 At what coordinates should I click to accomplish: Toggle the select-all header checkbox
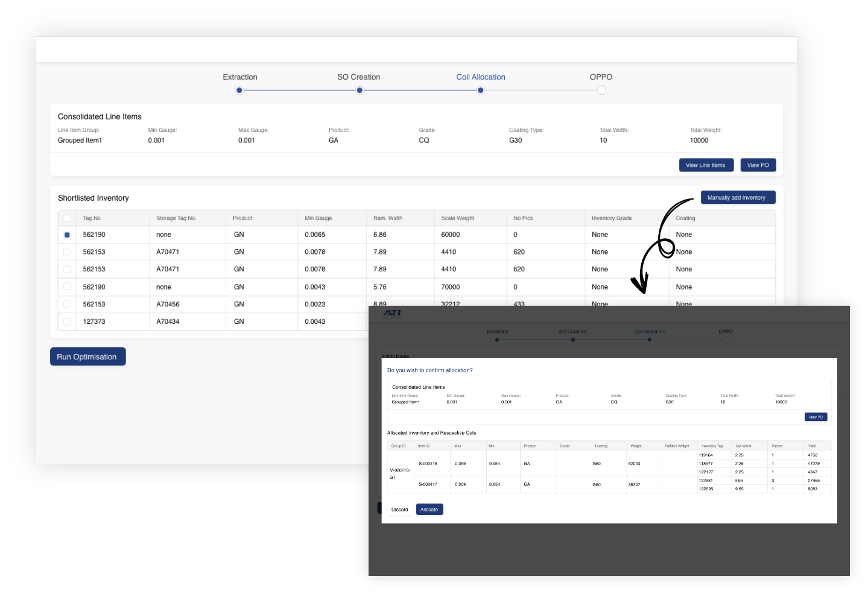(x=67, y=218)
